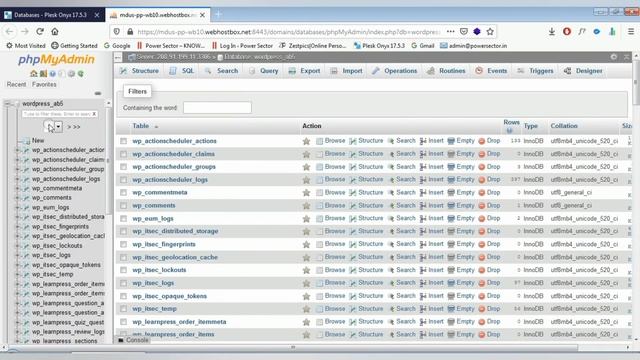Favorite star for wp_eum_logs table
The image size is (640, 360).
(x=306, y=219)
